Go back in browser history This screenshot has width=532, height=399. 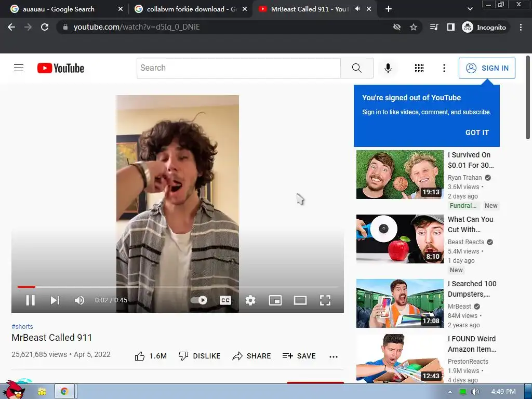click(11, 27)
